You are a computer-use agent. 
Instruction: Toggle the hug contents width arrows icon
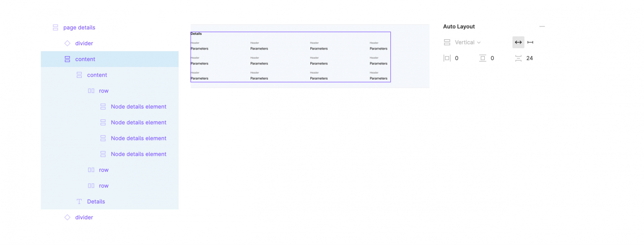click(518, 42)
